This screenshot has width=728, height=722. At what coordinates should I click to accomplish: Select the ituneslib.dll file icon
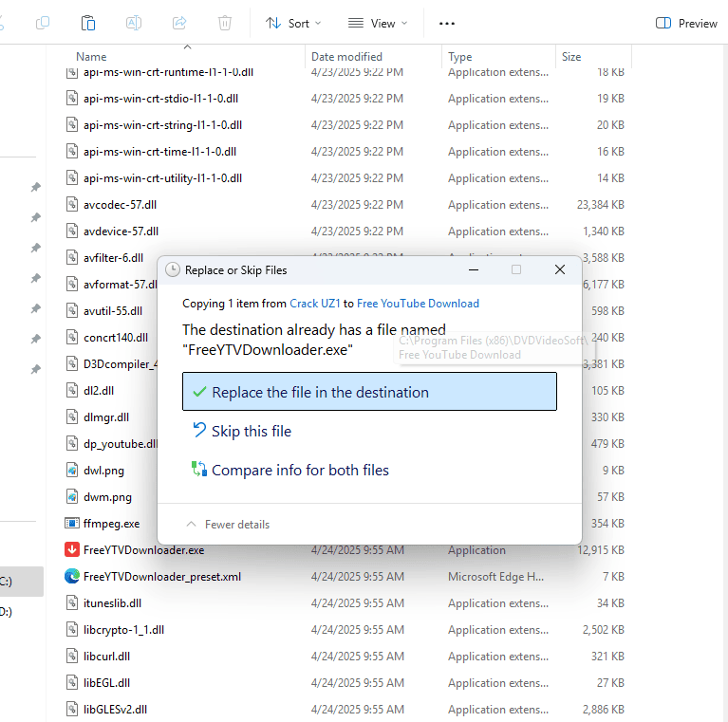tap(71, 602)
